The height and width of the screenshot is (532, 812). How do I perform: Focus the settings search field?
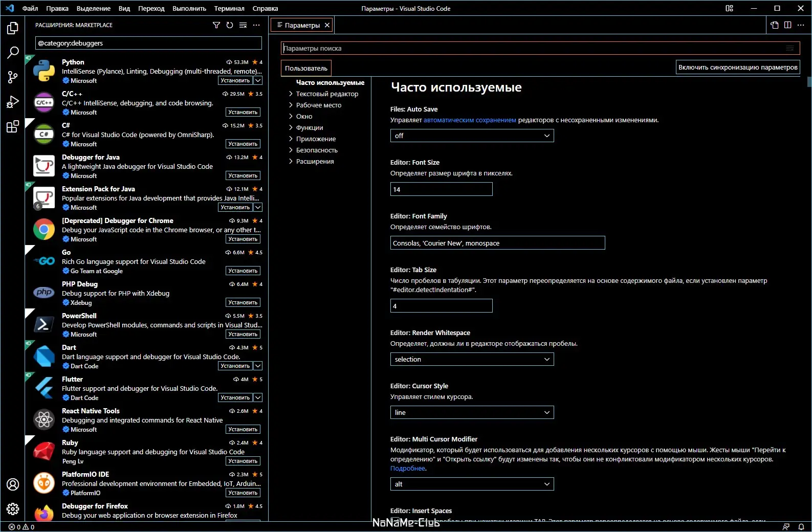[x=540, y=48]
